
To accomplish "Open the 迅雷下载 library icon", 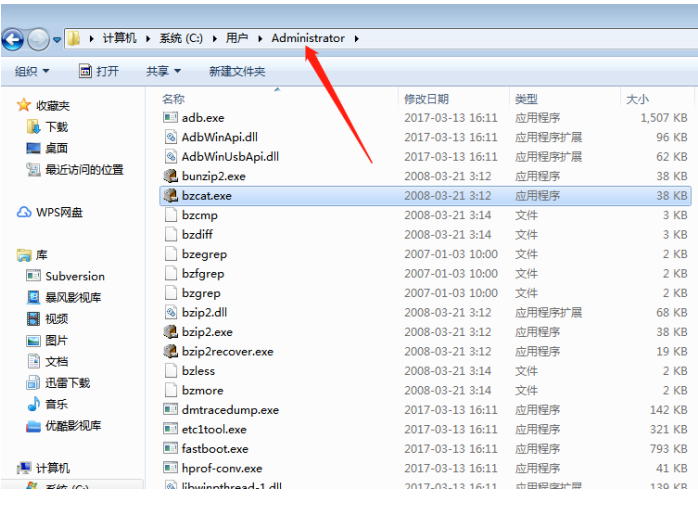I will click(x=34, y=383).
